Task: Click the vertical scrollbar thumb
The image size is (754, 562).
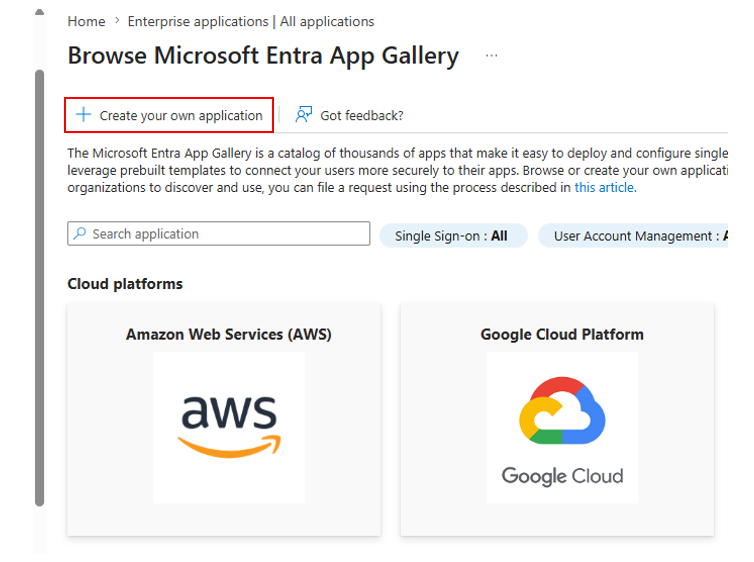Action: tap(39, 288)
